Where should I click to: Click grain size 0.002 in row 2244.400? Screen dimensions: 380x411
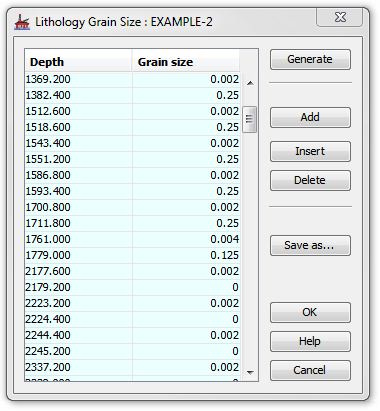[x=186, y=335]
